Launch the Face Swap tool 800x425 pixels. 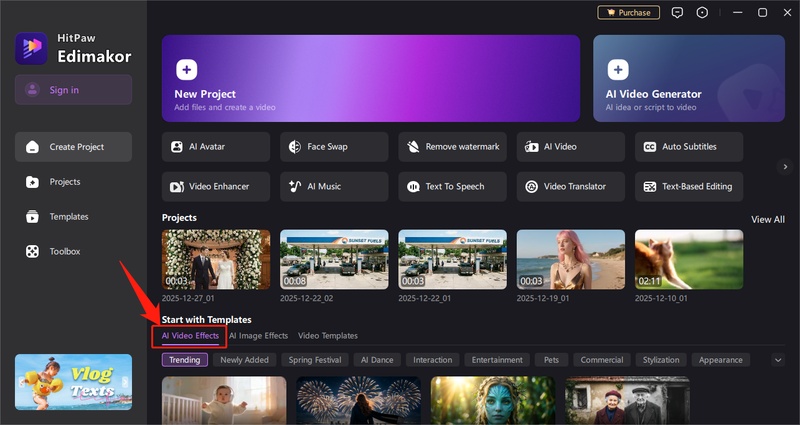pos(334,147)
